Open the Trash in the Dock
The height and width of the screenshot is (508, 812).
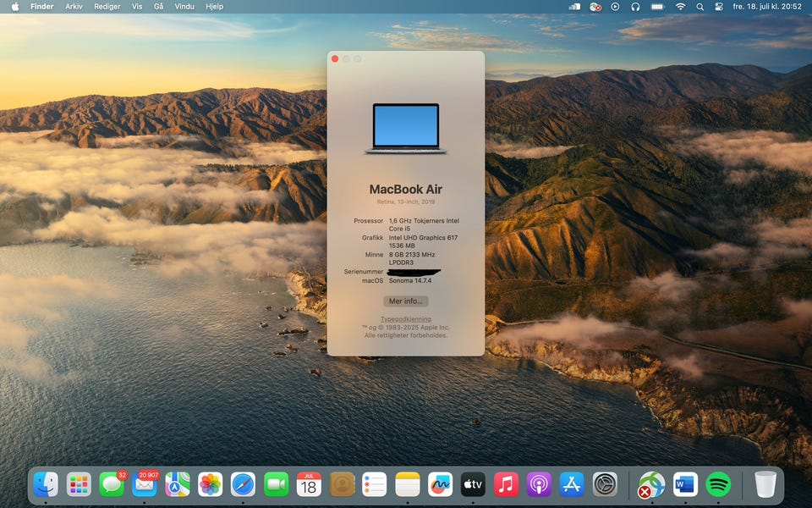(765, 484)
